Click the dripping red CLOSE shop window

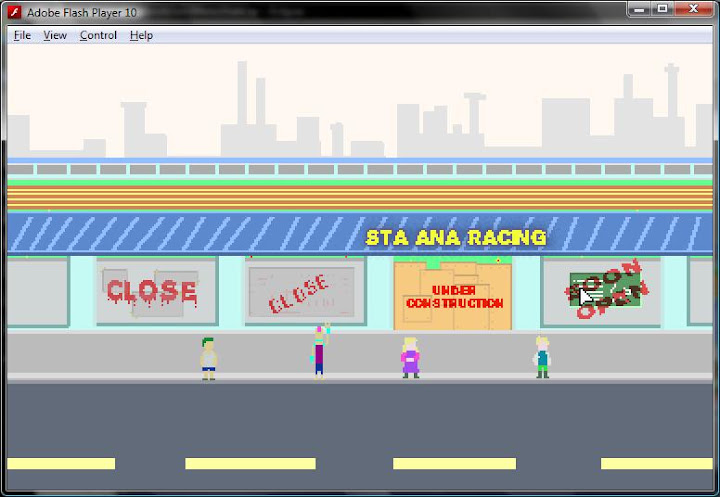click(156, 292)
